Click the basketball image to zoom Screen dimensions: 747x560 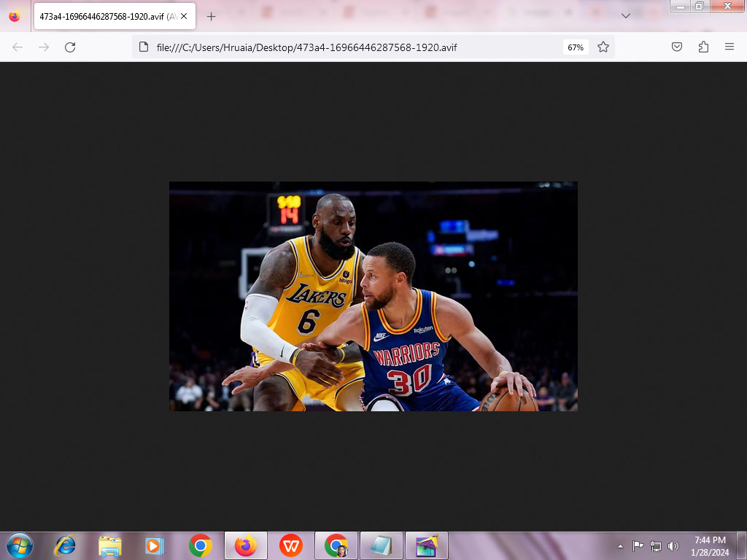[x=373, y=296]
